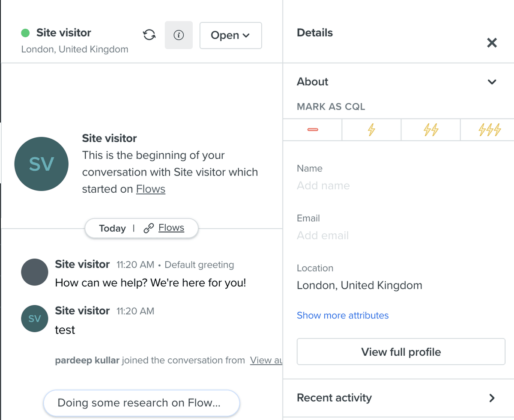Click the gray avatar of default greeting

click(x=34, y=272)
